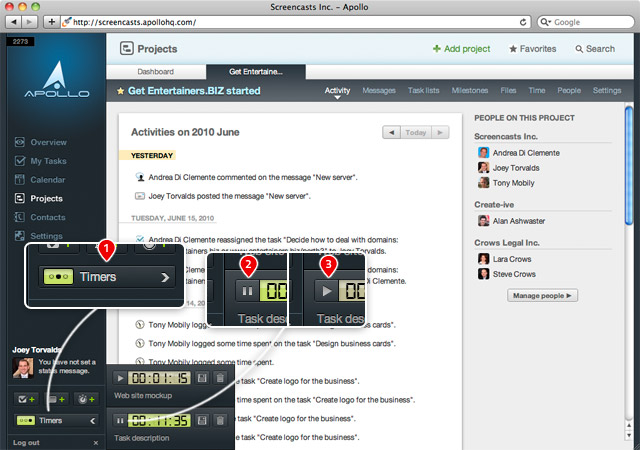The width and height of the screenshot is (640, 450).
Task: Open Projects in the sidebar
Action: (39, 198)
